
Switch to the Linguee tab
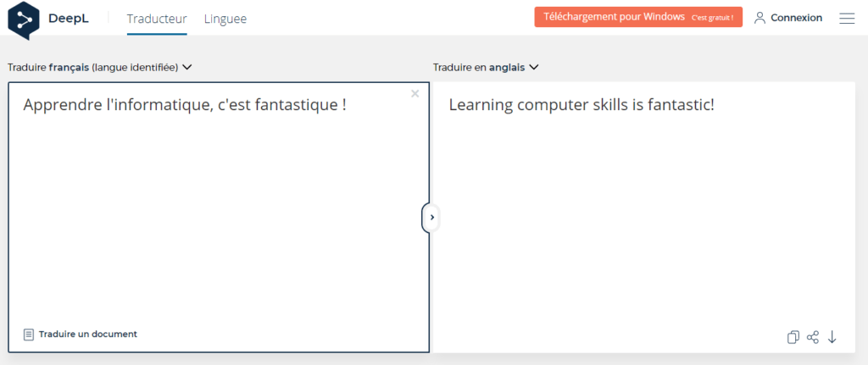tap(225, 18)
